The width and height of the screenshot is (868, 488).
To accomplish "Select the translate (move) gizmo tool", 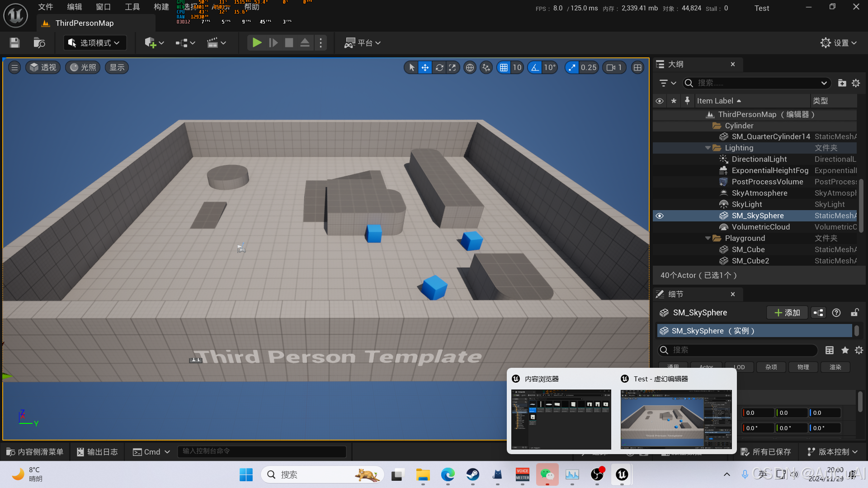I will [425, 68].
